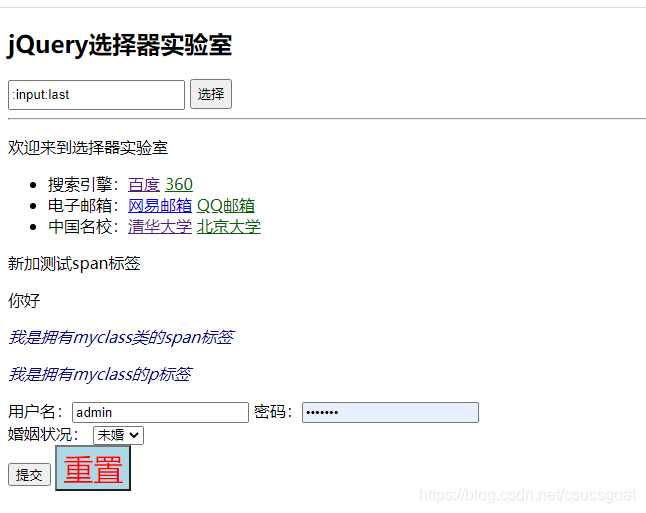The width and height of the screenshot is (646, 513).
Task: Open the 清华大学 link
Action: 160,226
